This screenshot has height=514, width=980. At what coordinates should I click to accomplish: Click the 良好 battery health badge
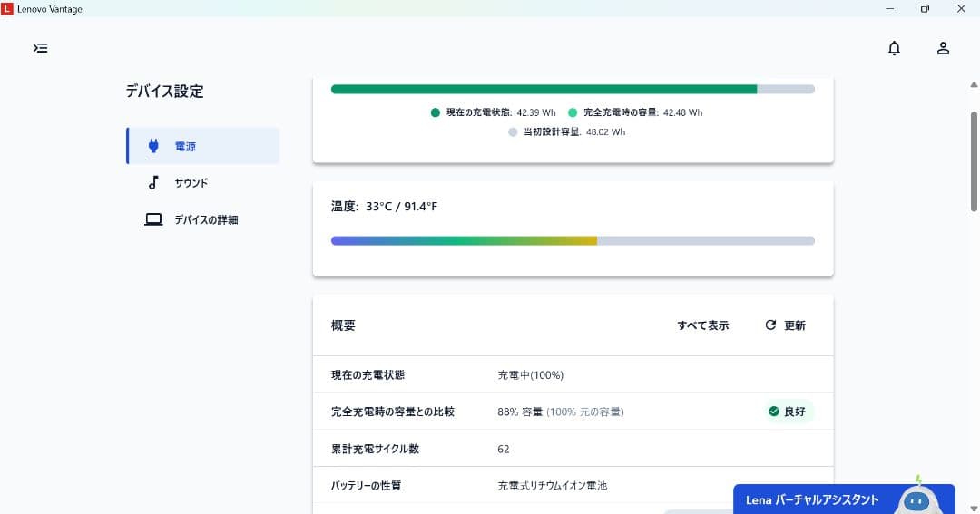click(787, 412)
